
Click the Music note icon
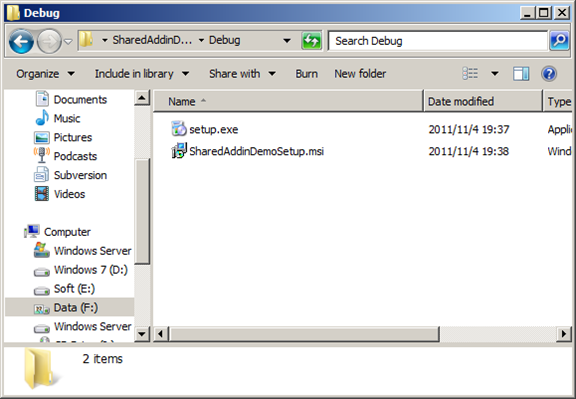[42, 118]
